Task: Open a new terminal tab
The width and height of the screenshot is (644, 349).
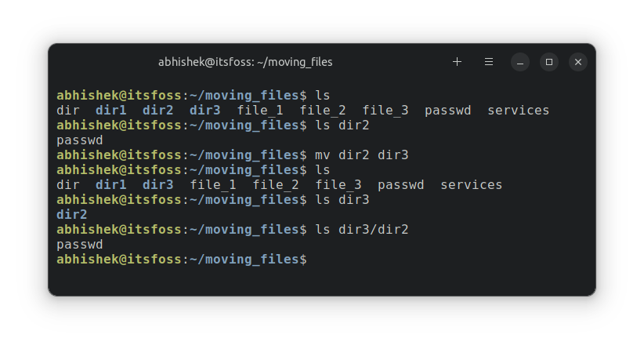Action: [x=458, y=62]
